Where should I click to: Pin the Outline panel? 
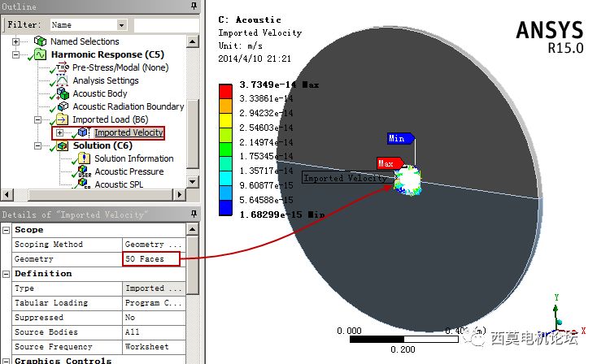pyautogui.click(x=194, y=6)
